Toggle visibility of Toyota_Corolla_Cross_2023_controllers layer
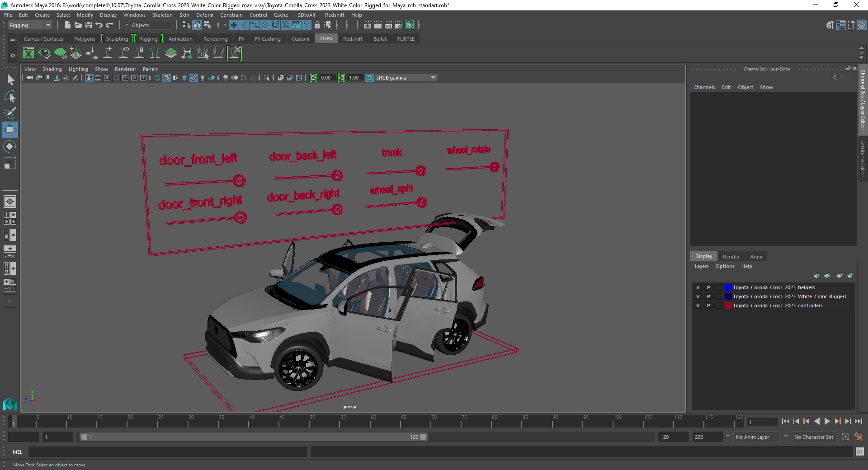Image resolution: width=868 pixels, height=470 pixels. [x=698, y=305]
